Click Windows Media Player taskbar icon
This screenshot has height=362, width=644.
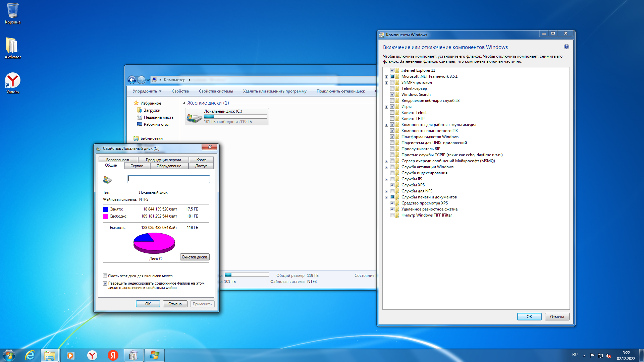[x=70, y=355]
